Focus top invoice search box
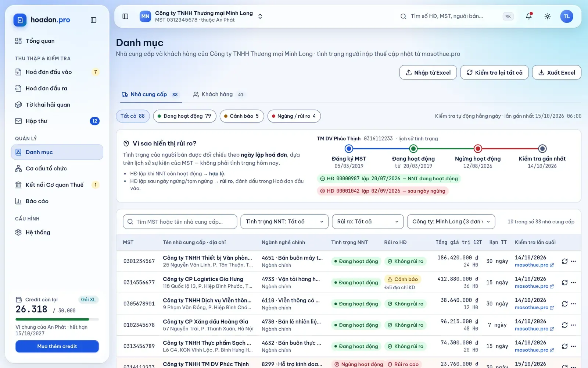Image resolution: width=588 pixels, height=368 pixels. pyautogui.click(x=456, y=16)
